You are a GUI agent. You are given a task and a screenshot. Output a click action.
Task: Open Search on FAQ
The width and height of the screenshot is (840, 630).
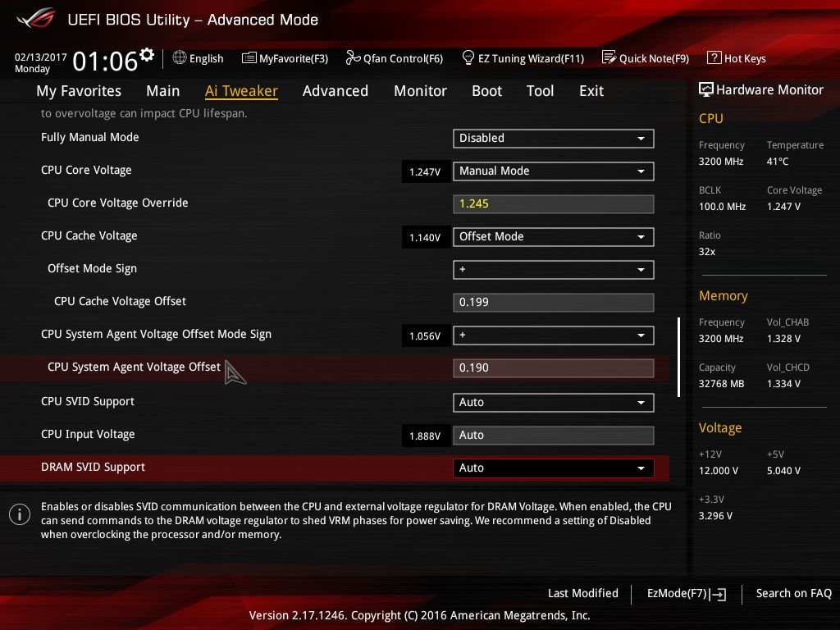coord(793,593)
